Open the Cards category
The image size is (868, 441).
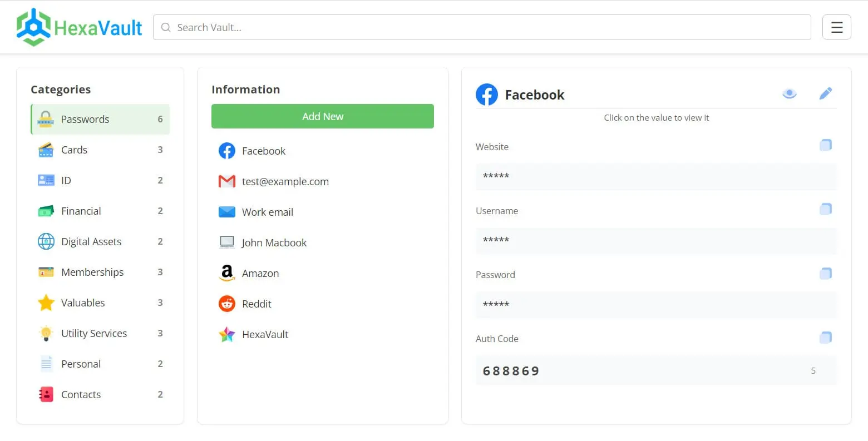[x=100, y=150]
